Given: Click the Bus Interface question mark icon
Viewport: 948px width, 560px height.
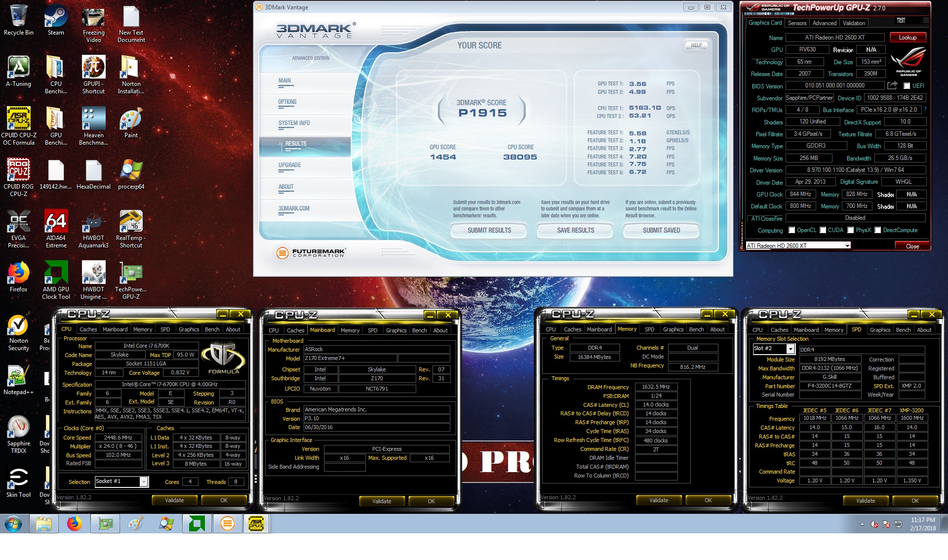Looking at the screenshot, I should pyautogui.click(x=925, y=110).
